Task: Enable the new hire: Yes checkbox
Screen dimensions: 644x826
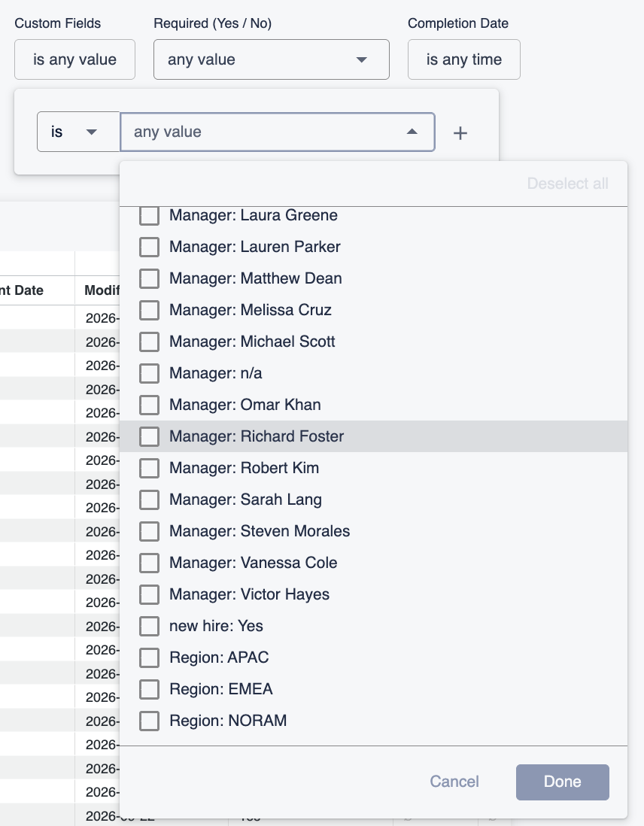Action: tap(149, 626)
